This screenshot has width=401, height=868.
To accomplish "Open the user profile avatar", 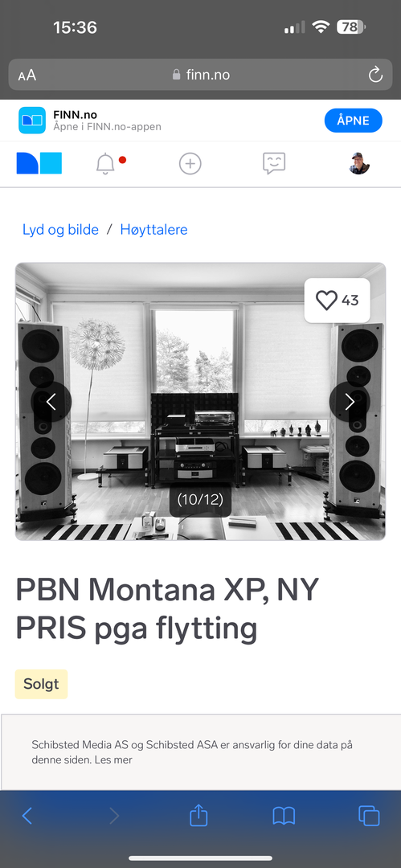I will pyautogui.click(x=359, y=163).
